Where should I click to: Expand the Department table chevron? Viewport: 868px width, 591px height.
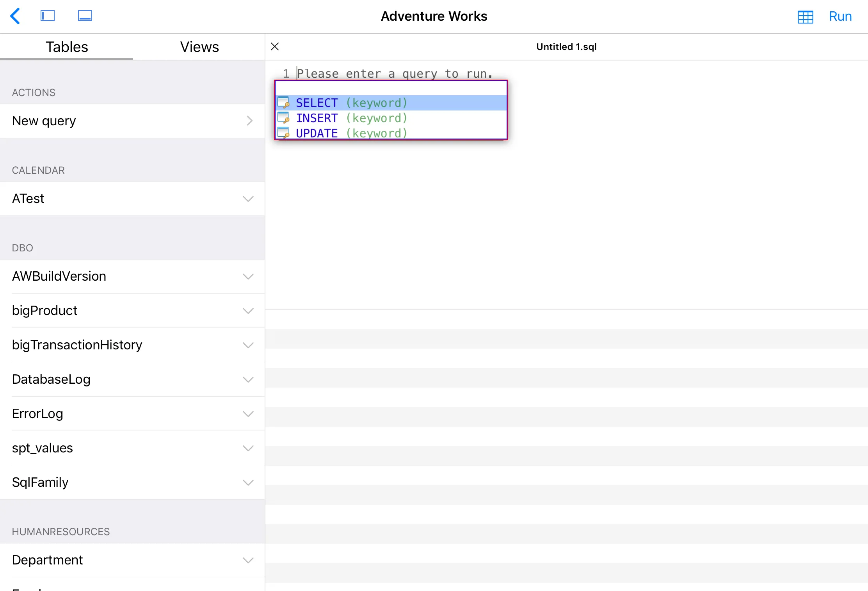tap(248, 560)
